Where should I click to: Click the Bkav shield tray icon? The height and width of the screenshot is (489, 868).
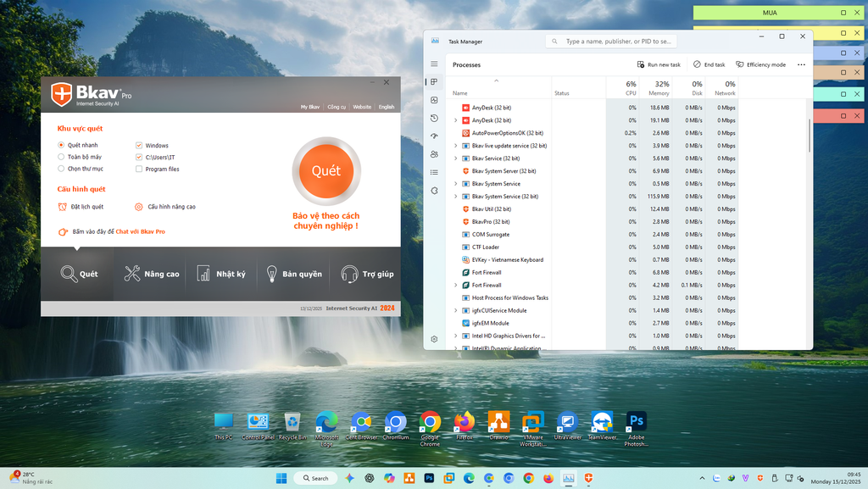760,478
